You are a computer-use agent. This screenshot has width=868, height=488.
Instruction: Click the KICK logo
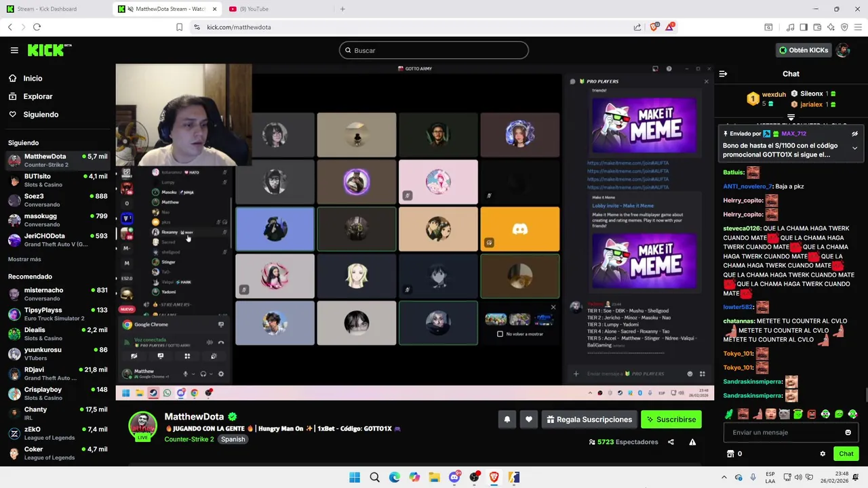pyautogui.click(x=50, y=50)
